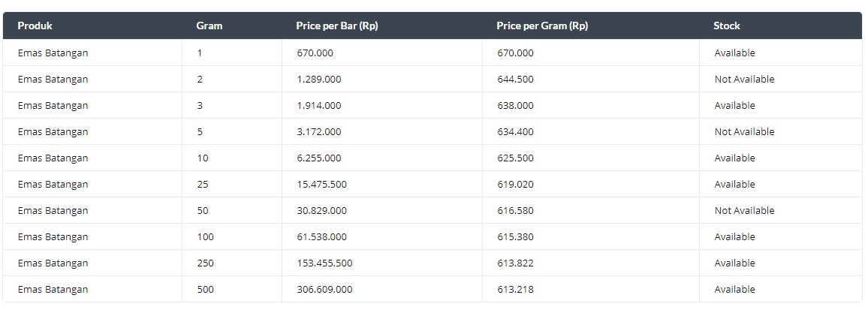Click the Gram column header
868x322 pixels.
209,26
